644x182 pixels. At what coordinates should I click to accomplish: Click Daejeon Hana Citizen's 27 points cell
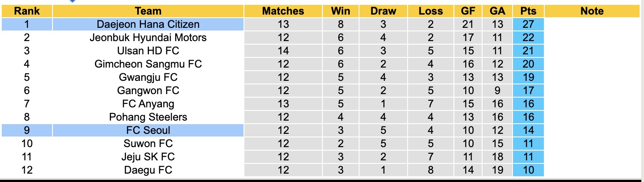[x=528, y=24]
